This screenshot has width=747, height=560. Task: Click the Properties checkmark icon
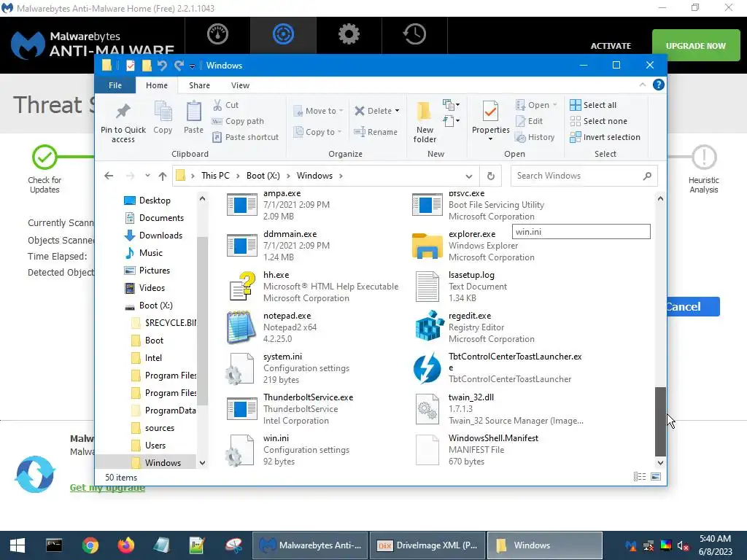490,112
